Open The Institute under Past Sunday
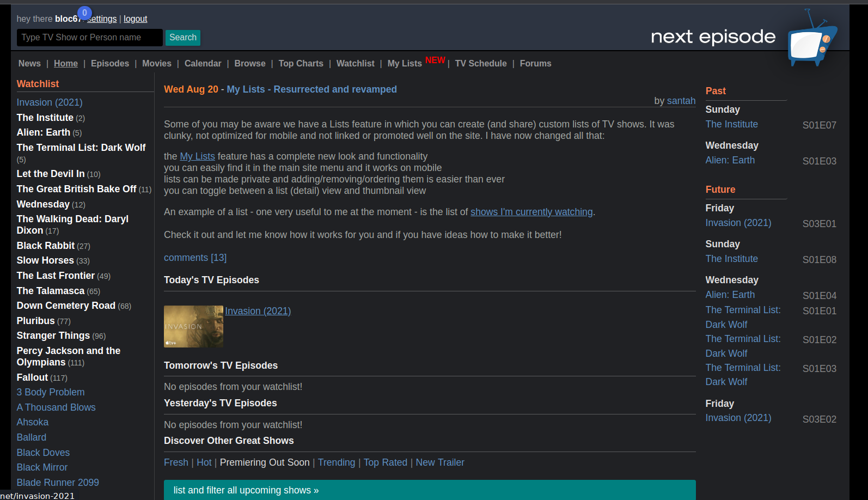This screenshot has height=500, width=868. tap(732, 124)
